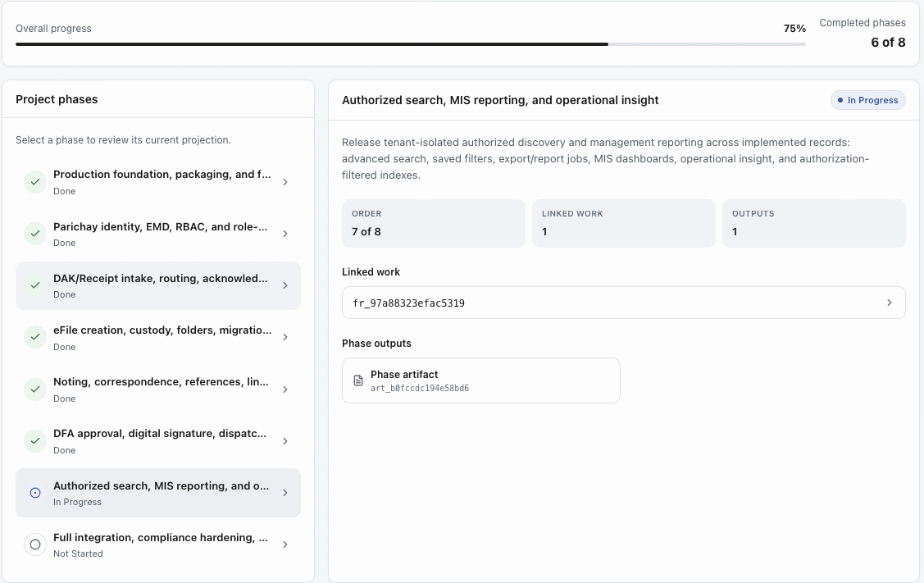Viewport: 924px width, 583px height.
Task: Expand the eFile creation phase chevron
Action: tap(285, 337)
